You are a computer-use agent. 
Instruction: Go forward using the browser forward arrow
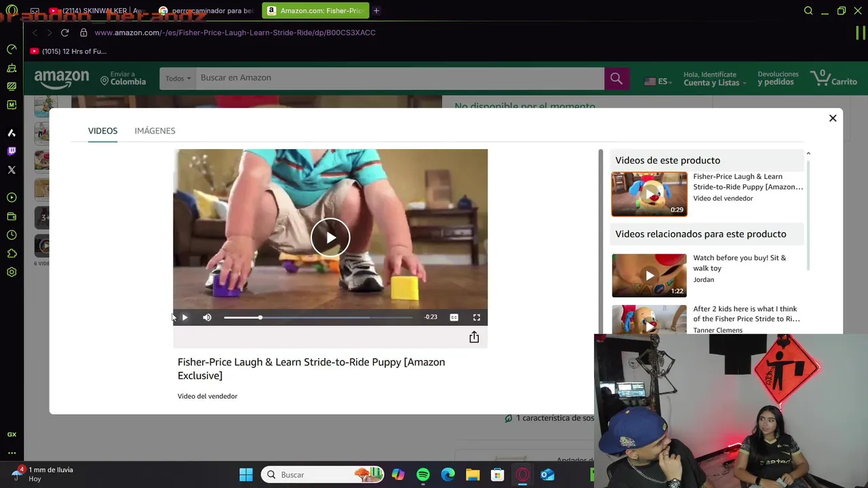(49, 33)
